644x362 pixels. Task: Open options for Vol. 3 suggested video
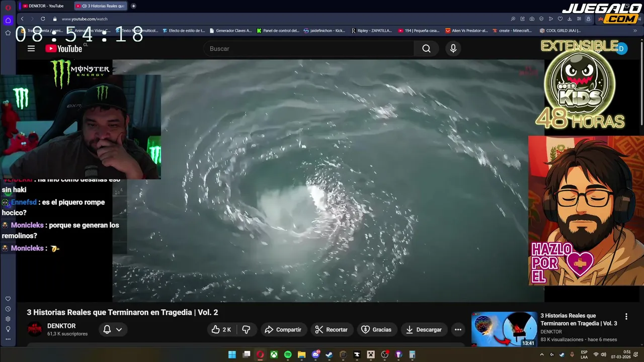626,317
